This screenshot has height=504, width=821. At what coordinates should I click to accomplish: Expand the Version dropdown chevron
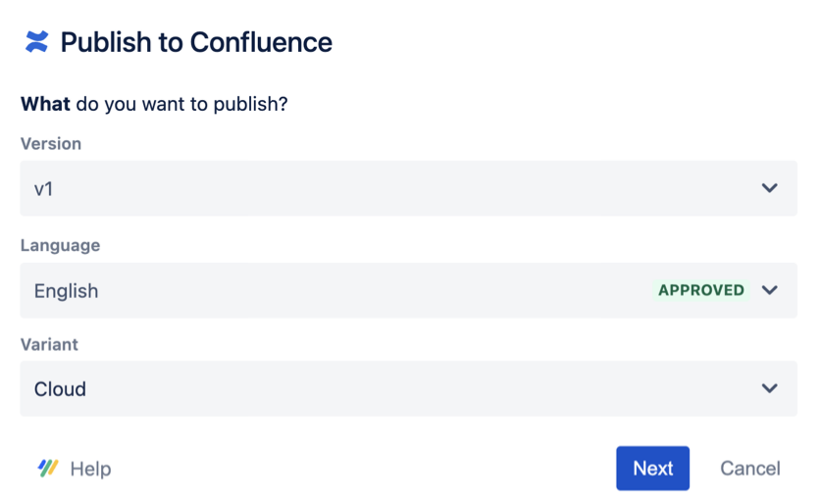(x=769, y=188)
